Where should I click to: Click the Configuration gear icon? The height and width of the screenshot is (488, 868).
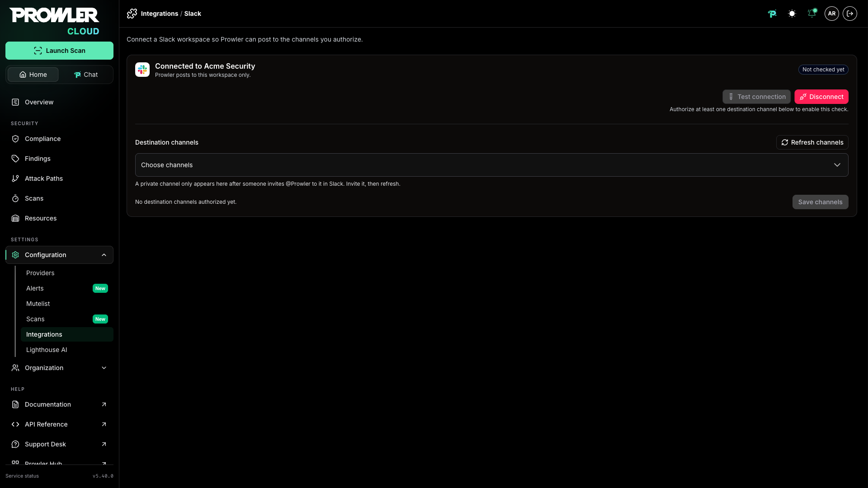tap(15, 255)
